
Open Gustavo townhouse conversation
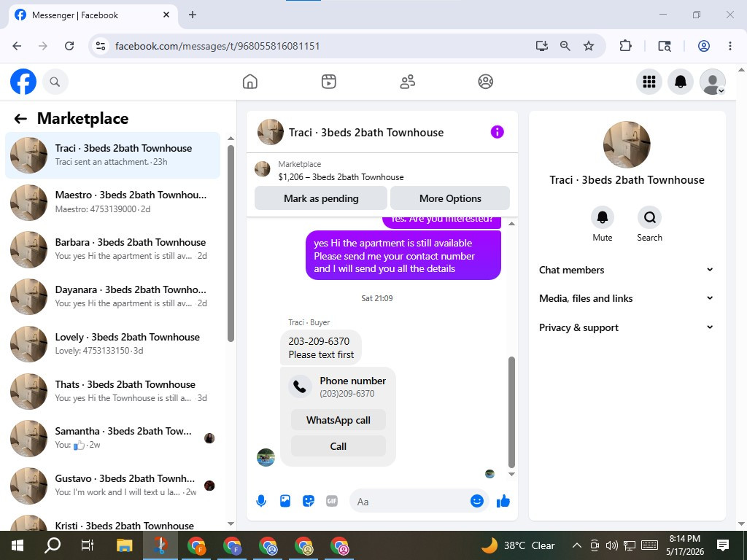(112, 486)
